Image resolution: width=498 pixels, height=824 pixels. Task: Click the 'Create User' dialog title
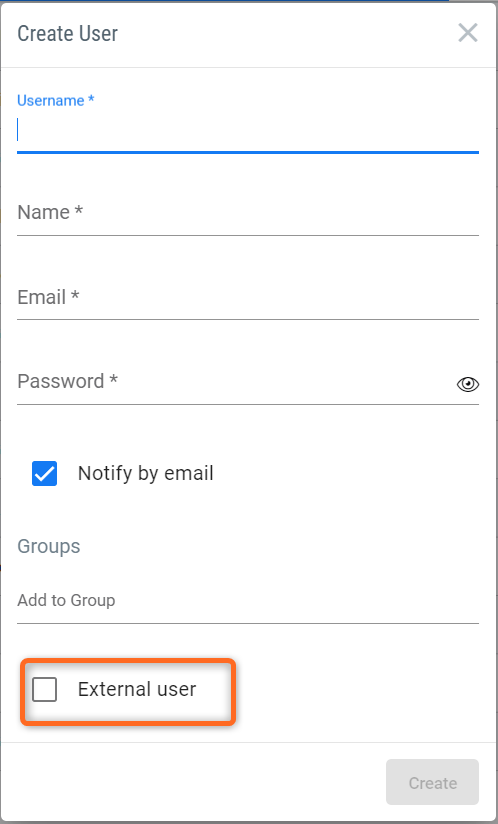tap(68, 34)
